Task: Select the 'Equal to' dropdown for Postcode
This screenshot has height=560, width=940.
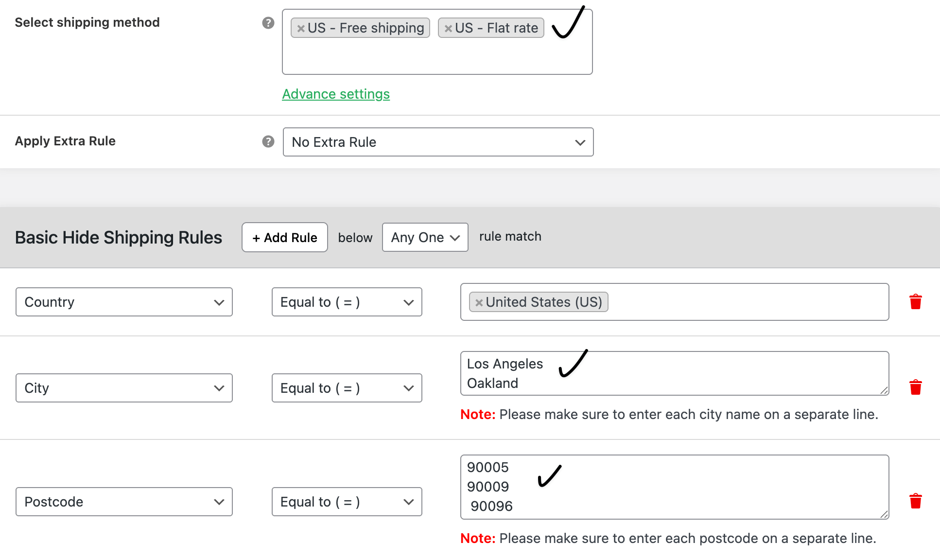Action: [347, 502]
